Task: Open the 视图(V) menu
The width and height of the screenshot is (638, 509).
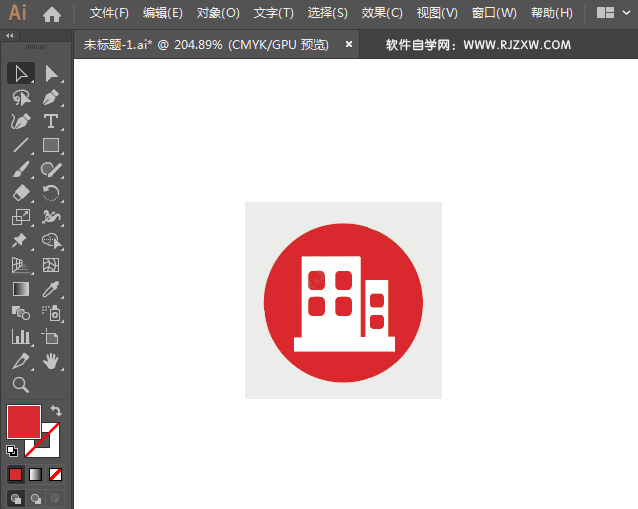Action: [437, 13]
